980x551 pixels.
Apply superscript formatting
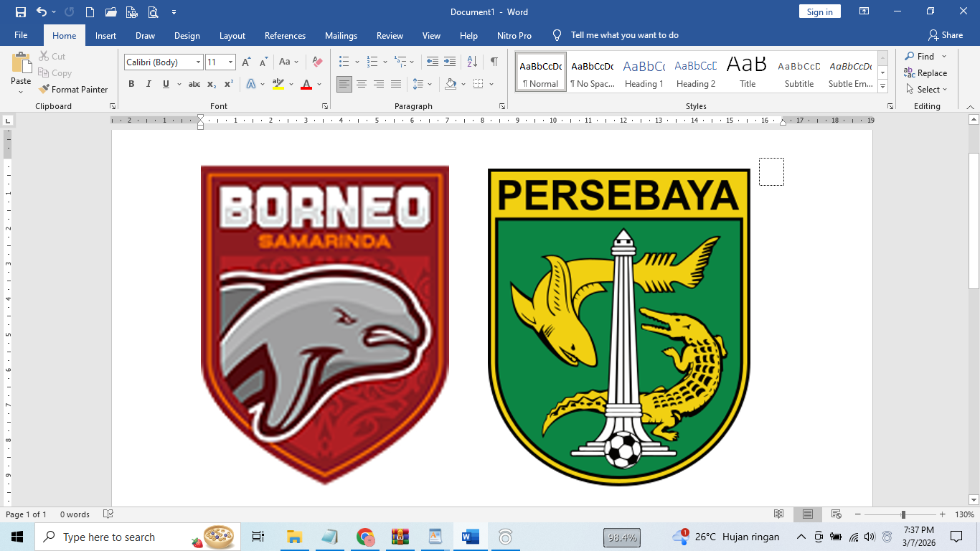click(x=229, y=84)
